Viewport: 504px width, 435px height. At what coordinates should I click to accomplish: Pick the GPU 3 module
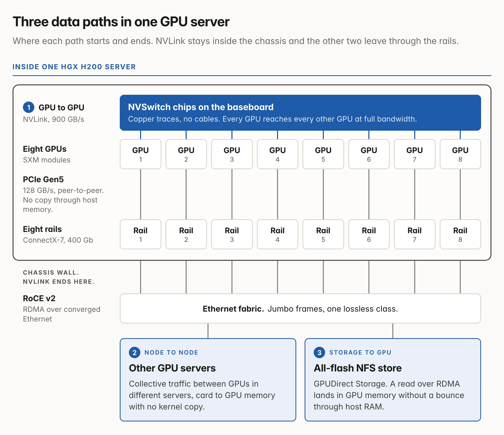(x=232, y=154)
